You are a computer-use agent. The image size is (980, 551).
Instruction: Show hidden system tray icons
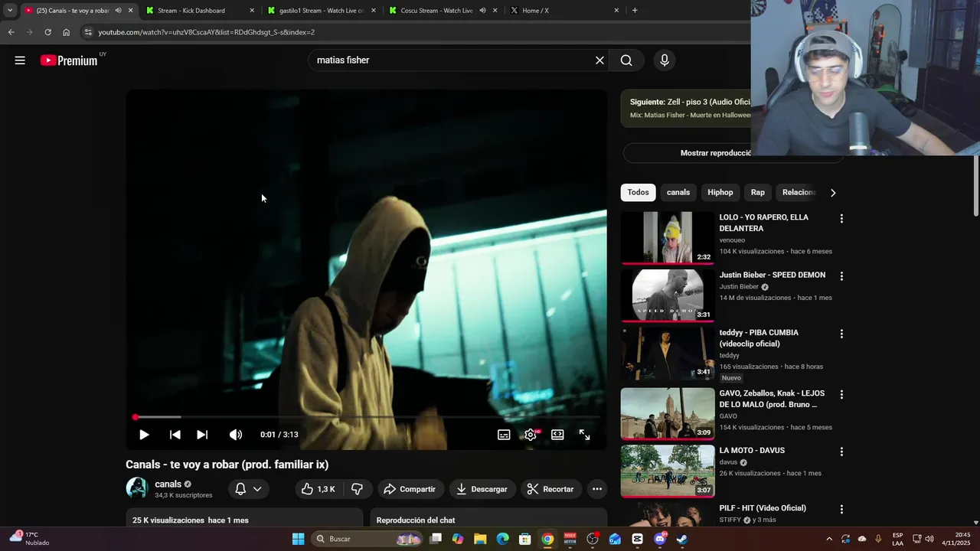click(829, 539)
